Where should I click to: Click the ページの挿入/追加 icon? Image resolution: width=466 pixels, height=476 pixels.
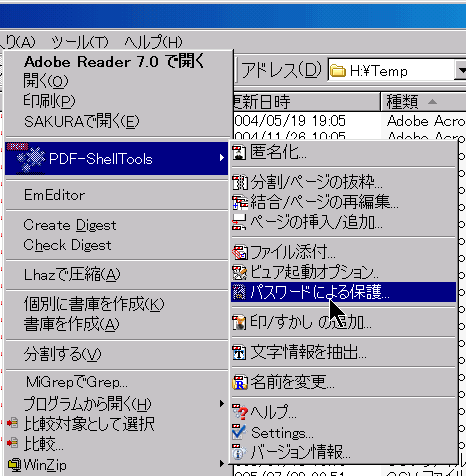(x=239, y=222)
